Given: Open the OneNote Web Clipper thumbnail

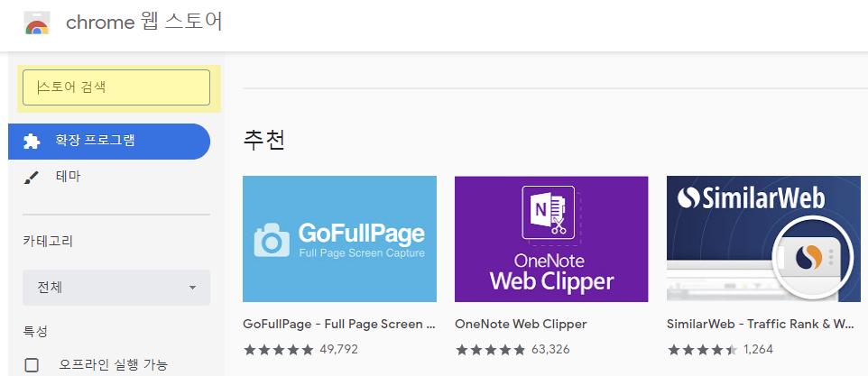Looking at the screenshot, I should click(551, 239).
